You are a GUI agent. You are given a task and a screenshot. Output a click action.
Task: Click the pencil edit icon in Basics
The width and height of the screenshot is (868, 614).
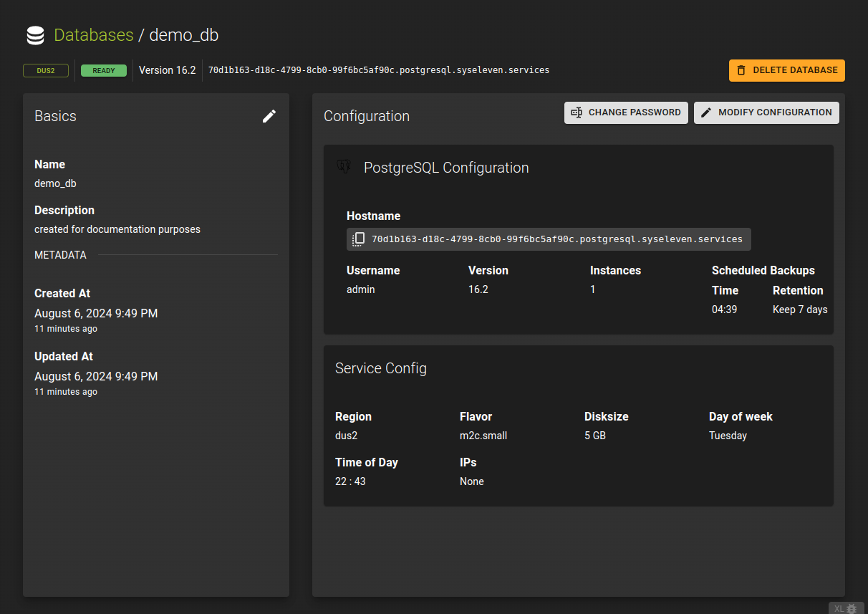coord(269,116)
